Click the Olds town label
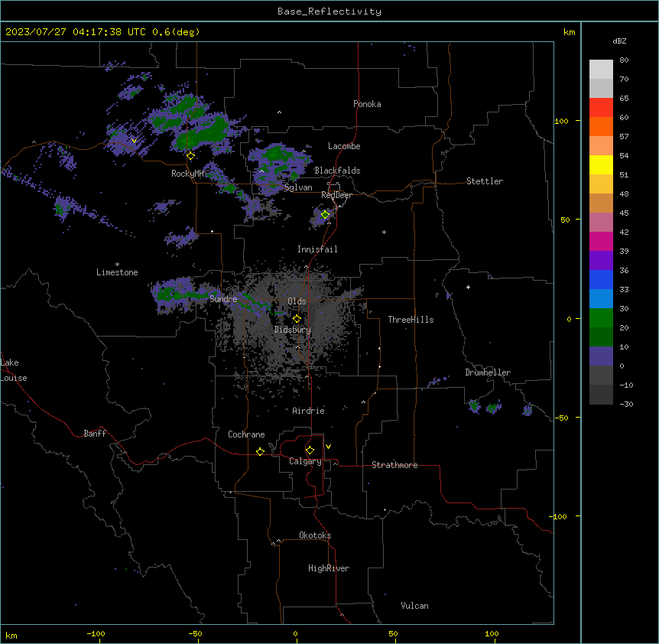 click(297, 301)
